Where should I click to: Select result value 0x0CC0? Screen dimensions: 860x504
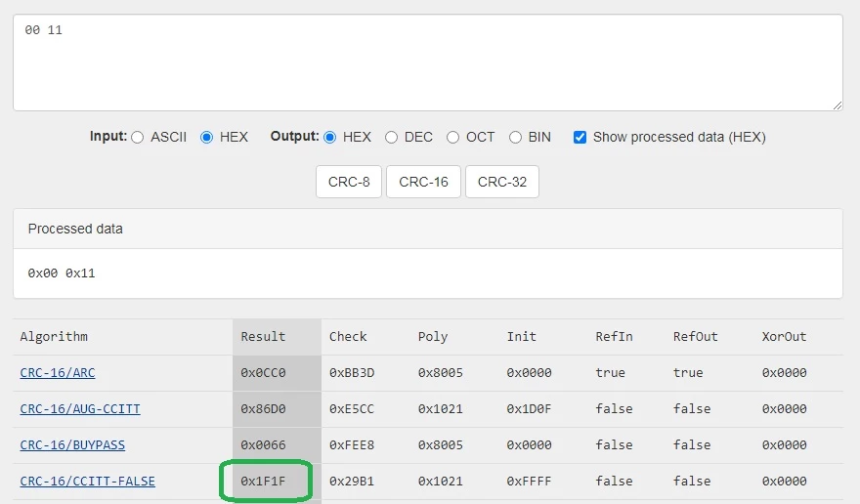tap(263, 373)
